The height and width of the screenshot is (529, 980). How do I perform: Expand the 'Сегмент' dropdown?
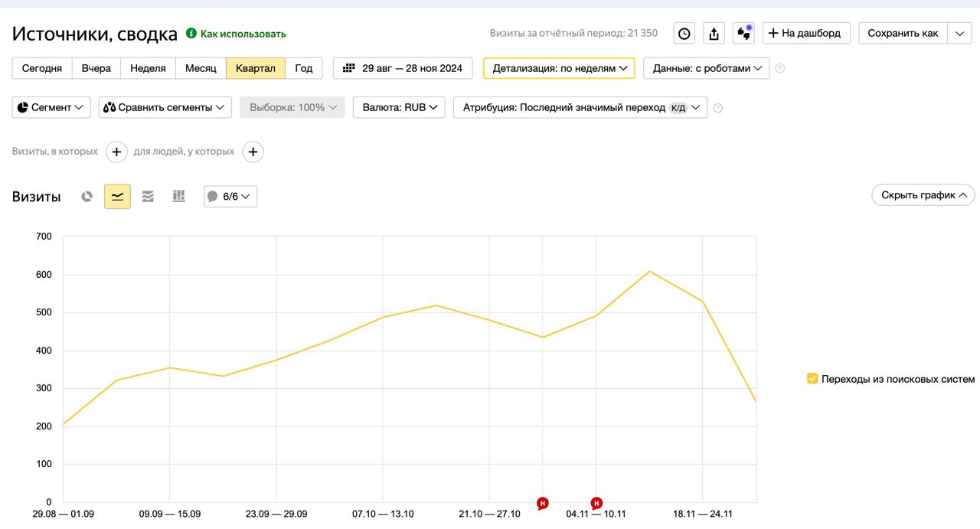coord(51,107)
